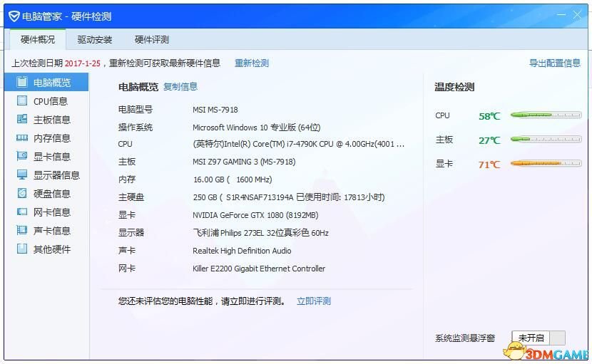Click the 显卡 temperature bar

click(x=546, y=163)
